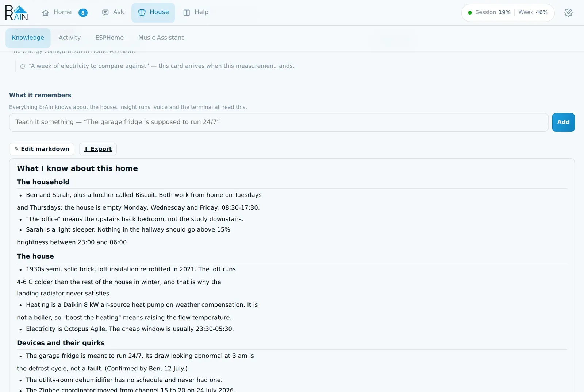Click 'Devices and their quirks' heading

click(61, 343)
